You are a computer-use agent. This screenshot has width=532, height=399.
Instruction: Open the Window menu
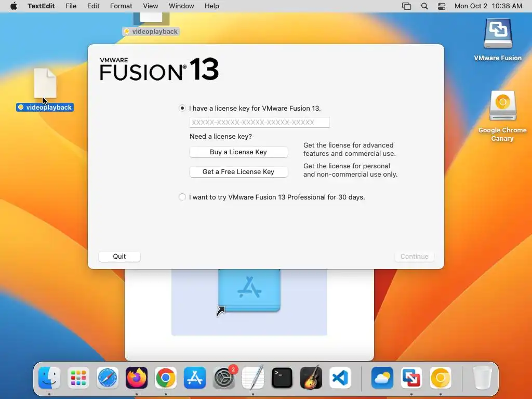pos(181,6)
